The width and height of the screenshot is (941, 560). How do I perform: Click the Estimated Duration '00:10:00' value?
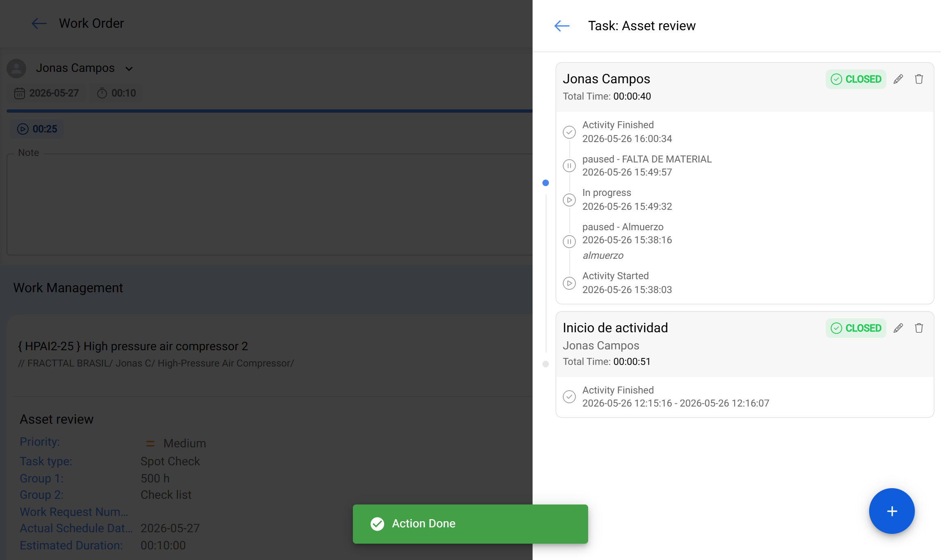[163, 545]
